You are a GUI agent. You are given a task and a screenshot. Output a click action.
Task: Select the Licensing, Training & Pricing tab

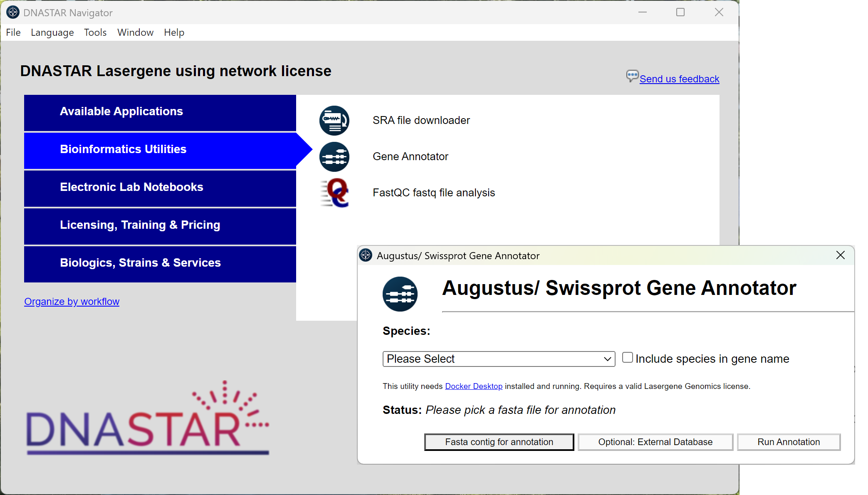point(160,226)
